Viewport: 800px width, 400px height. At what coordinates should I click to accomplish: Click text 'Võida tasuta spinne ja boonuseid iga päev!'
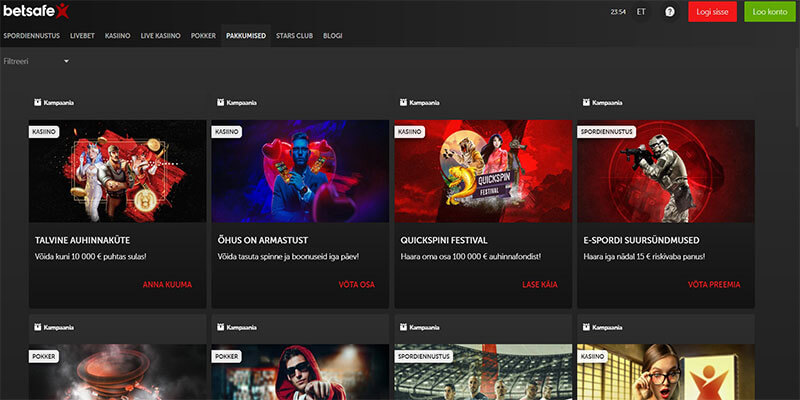pos(288,257)
